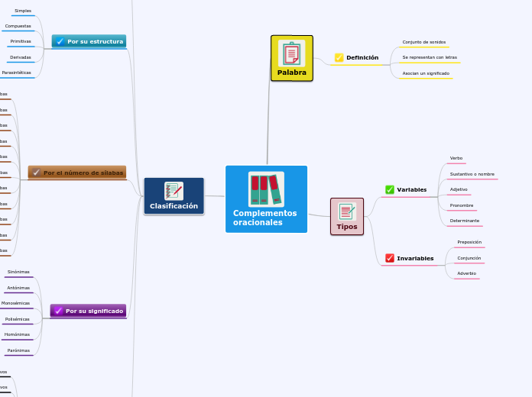Click the Adjetivo leaf
The image size is (532, 397).
click(459, 189)
